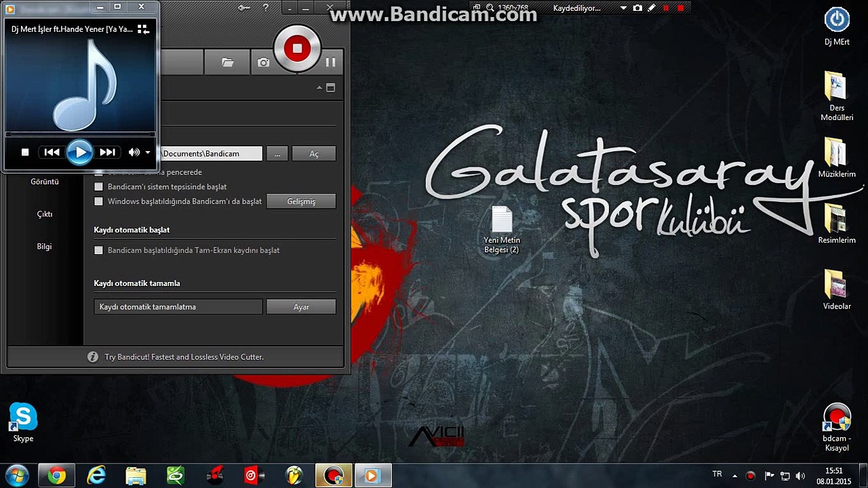This screenshot has height=488, width=868.
Task: Open Bandicam help question mark
Action: click(x=265, y=7)
